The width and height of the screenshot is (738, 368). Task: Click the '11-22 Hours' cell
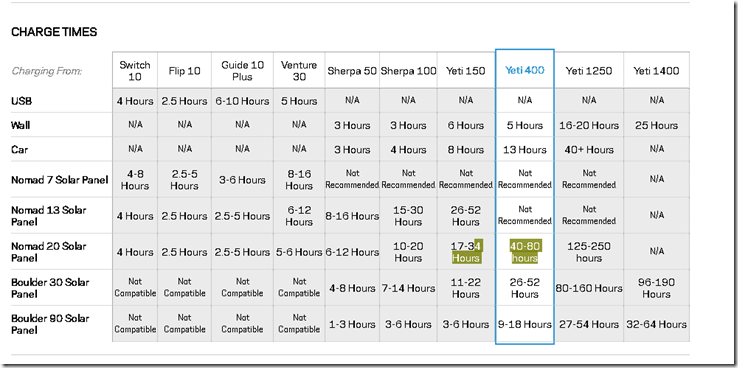[465, 288]
